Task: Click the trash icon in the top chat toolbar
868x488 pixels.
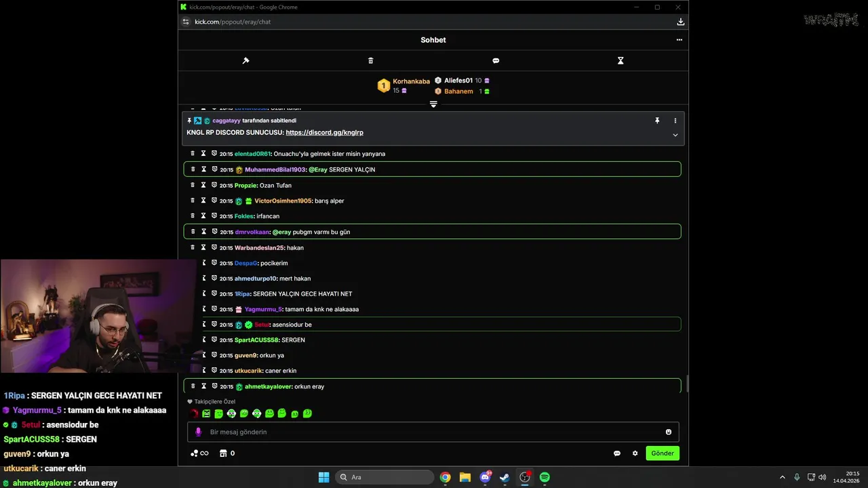Action: 370,60
